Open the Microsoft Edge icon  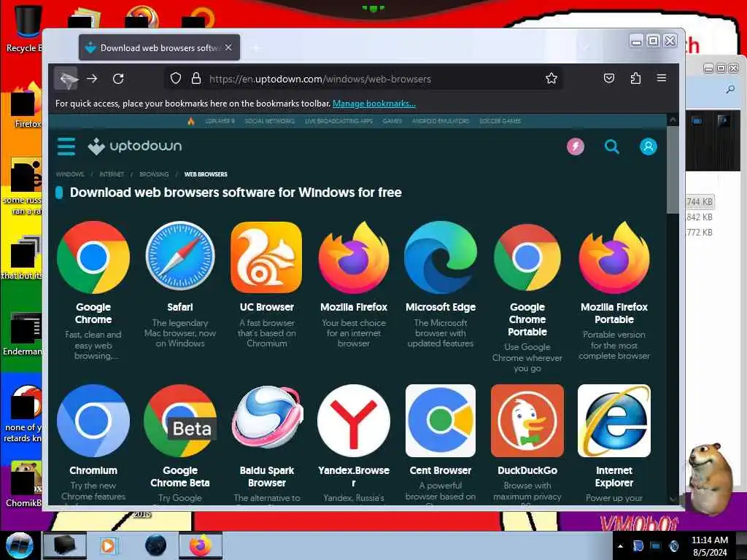[440, 257]
